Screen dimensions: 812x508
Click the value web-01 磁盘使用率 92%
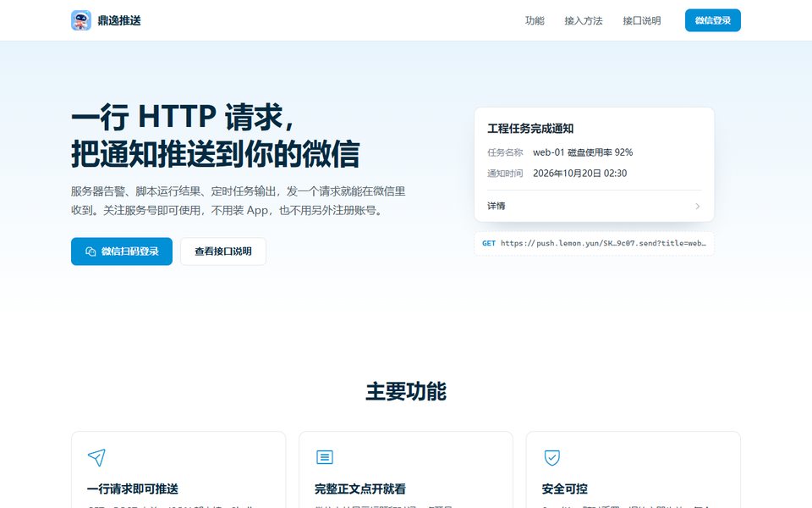click(x=583, y=152)
